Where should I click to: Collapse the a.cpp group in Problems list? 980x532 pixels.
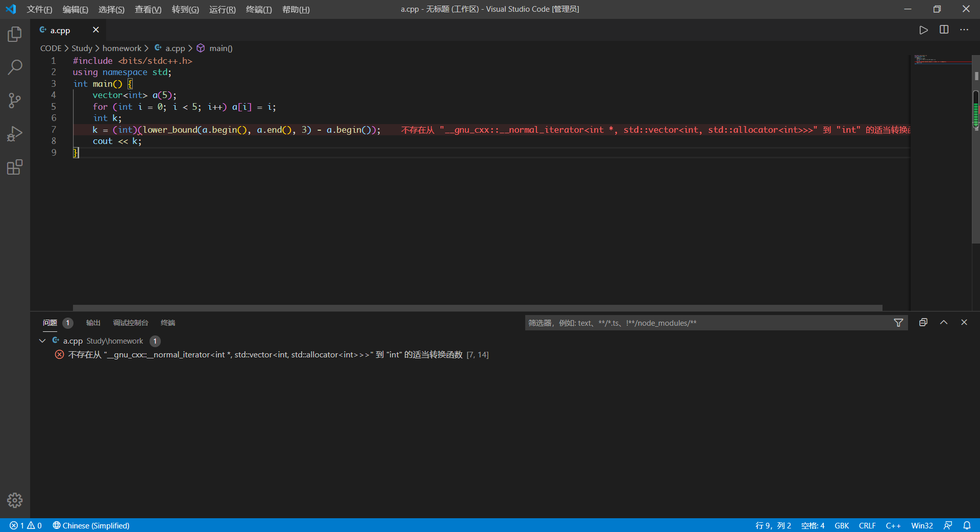(42, 341)
